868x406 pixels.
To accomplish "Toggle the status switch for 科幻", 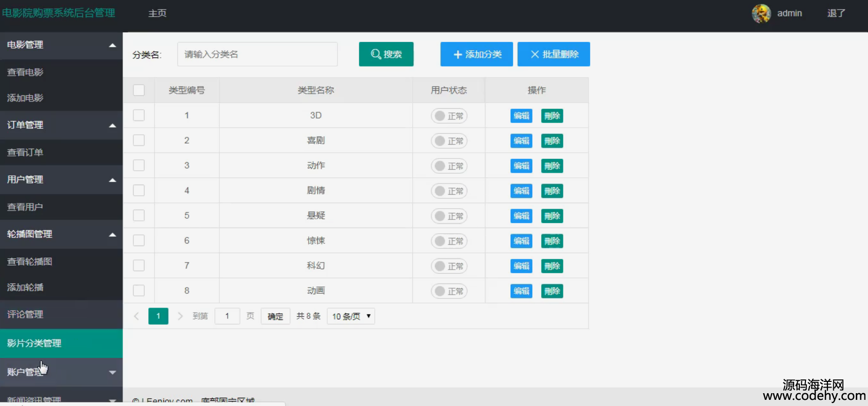I will coord(449,267).
